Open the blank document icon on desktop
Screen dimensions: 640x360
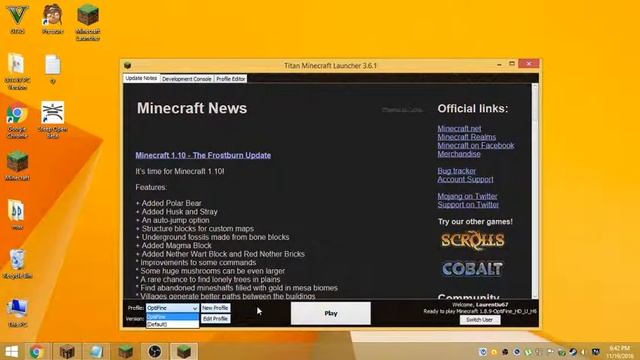click(x=53, y=69)
